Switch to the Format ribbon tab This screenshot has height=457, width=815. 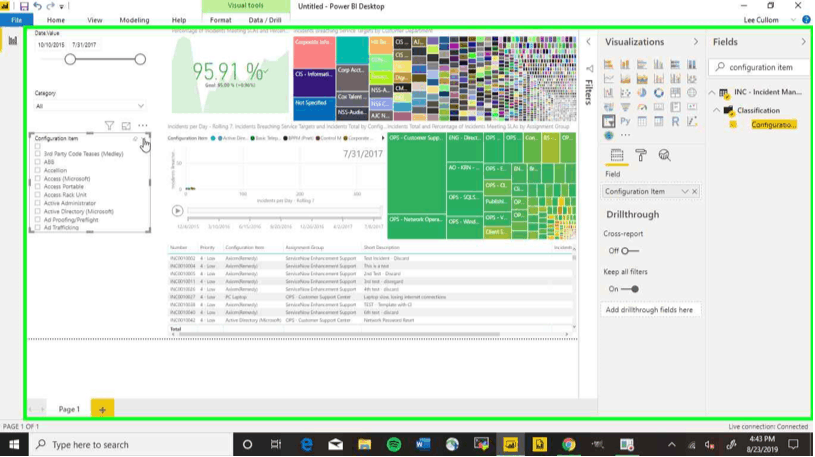tap(220, 20)
